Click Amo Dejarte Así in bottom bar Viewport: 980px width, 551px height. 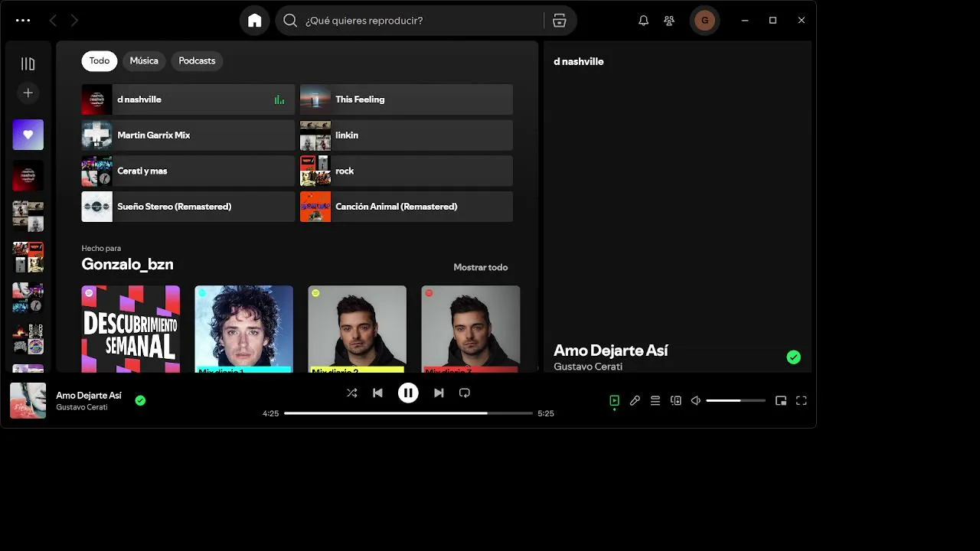click(x=89, y=396)
